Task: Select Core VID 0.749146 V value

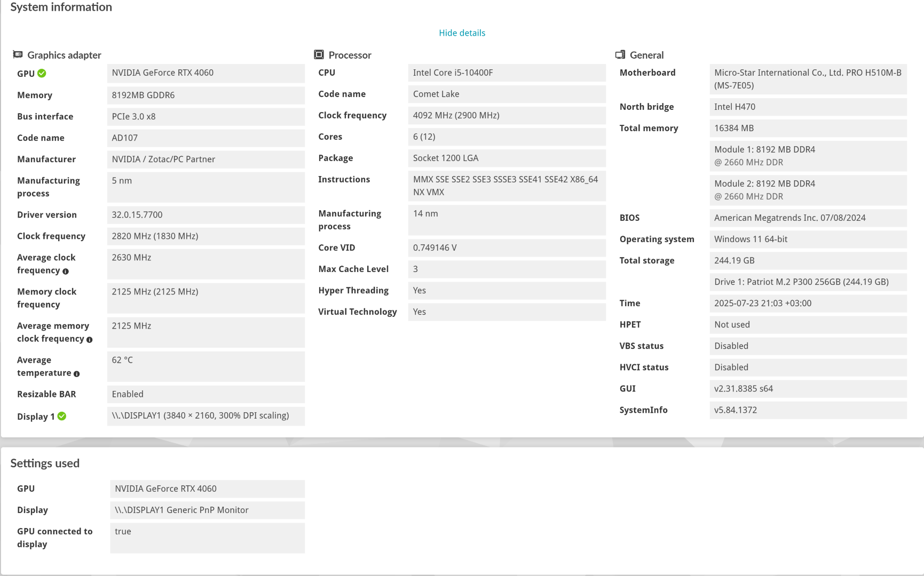Action: pos(507,248)
